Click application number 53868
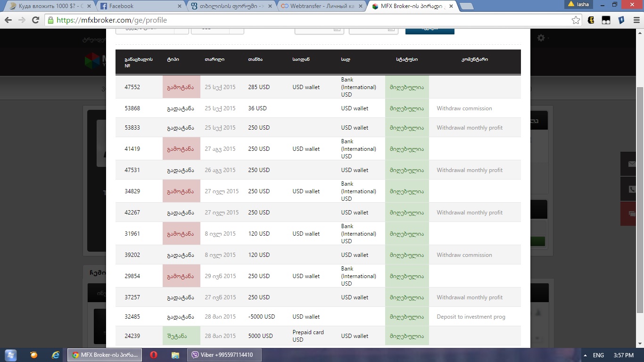Viewport: 644px width, 362px height. 132,108
